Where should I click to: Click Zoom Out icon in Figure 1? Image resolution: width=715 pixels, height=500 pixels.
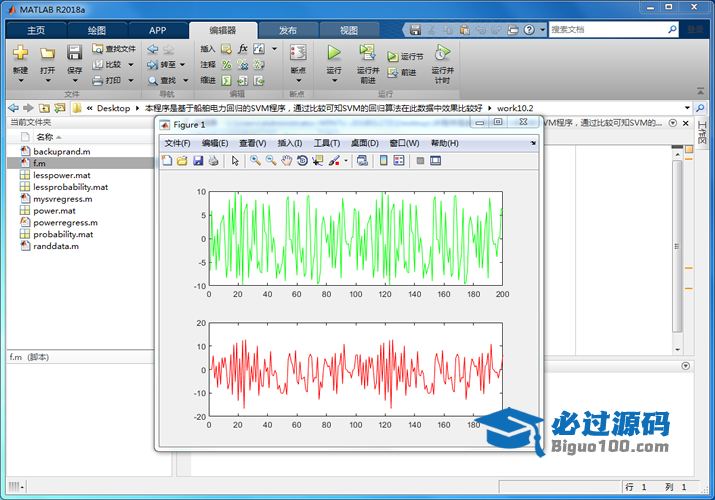pyautogui.click(x=271, y=160)
